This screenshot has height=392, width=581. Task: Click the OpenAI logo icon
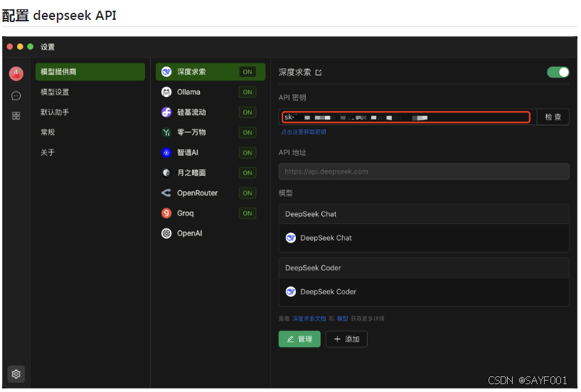pyautogui.click(x=166, y=233)
